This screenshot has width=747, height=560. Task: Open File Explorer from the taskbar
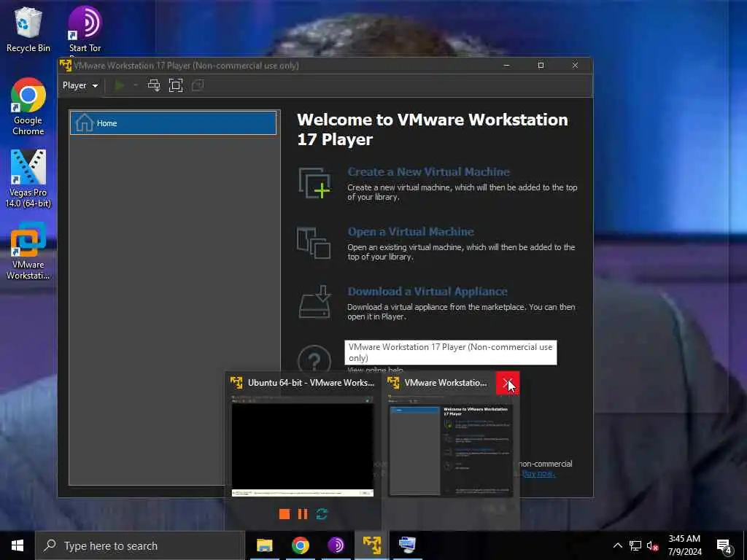coord(264,545)
